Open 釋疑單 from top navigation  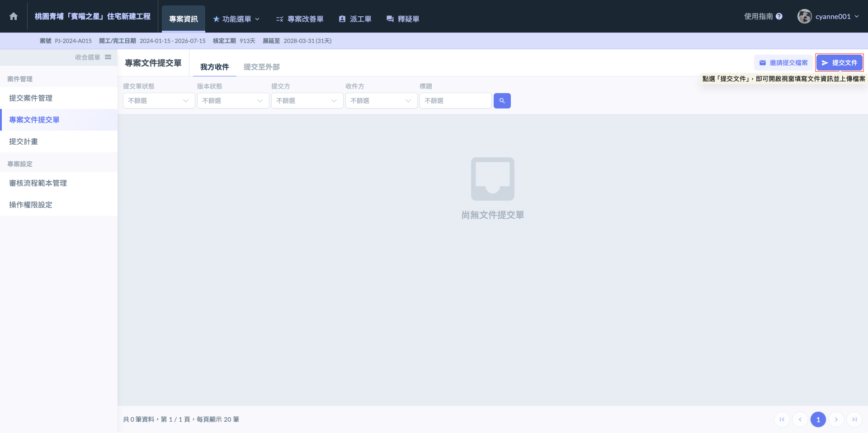(x=403, y=19)
